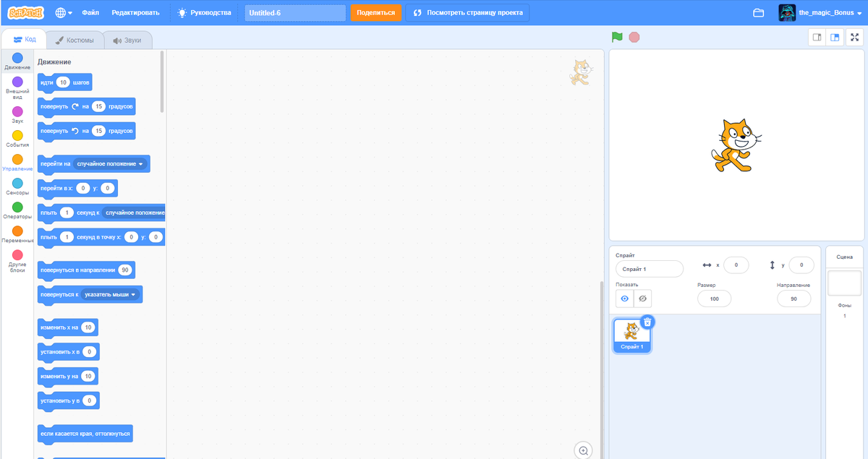This screenshot has height=459, width=868.
Task: Click the установить х в 0 block
Action: 68,352
